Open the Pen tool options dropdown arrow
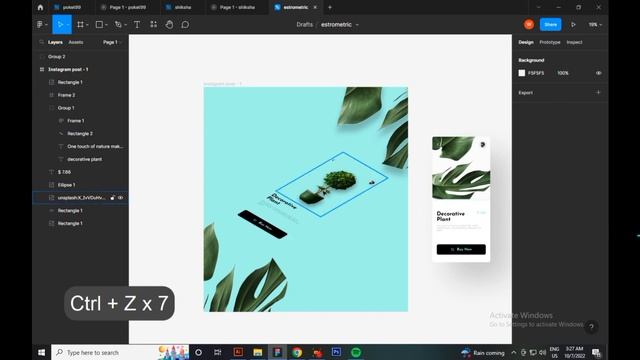 tap(125, 25)
